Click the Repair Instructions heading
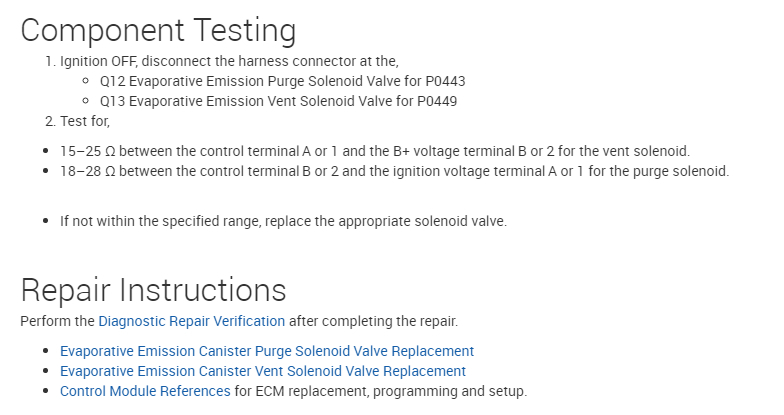 [x=153, y=291]
